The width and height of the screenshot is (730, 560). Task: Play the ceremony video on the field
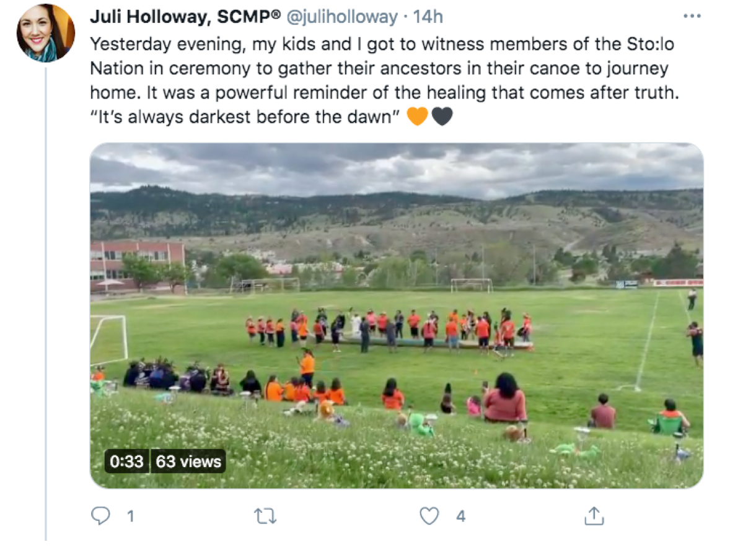(397, 315)
